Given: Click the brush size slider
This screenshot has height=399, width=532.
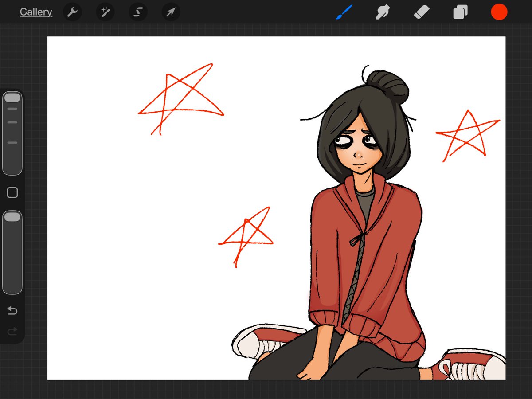Looking at the screenshot, I should point(12,133).
